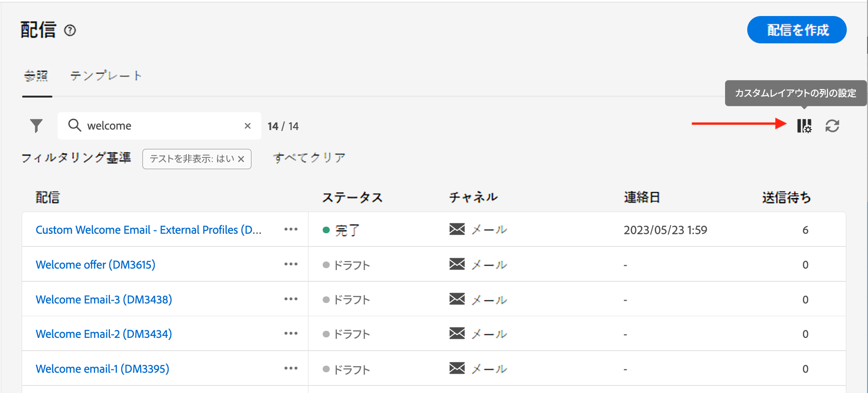
Task: Remove the テストを非表示 filter chip
Action: (x=241, y=159)
